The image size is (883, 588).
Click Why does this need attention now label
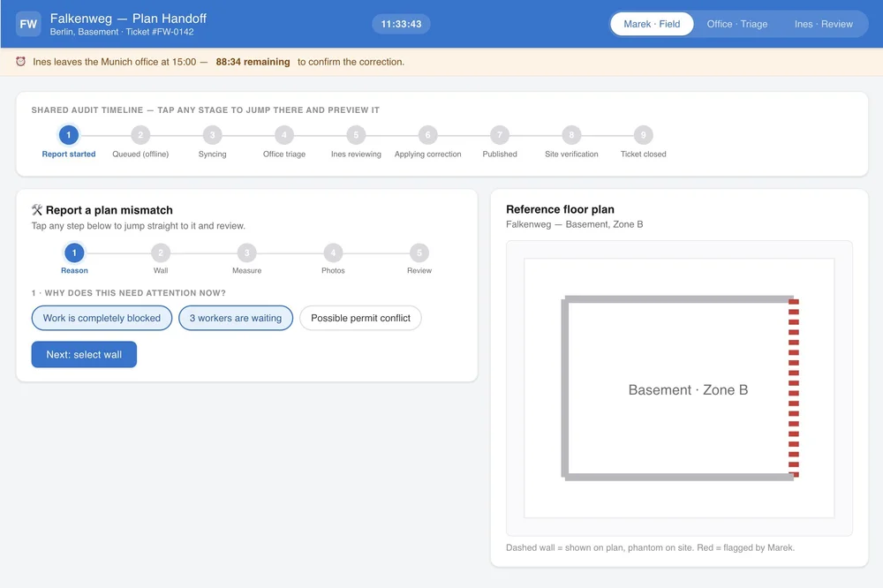128,293
